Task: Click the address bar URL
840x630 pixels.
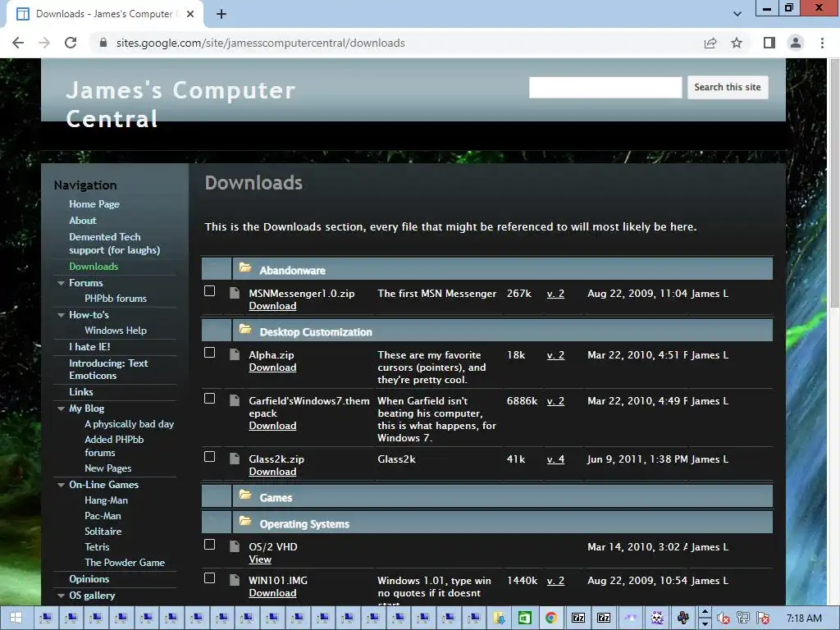Action: [x=260, y=43]
